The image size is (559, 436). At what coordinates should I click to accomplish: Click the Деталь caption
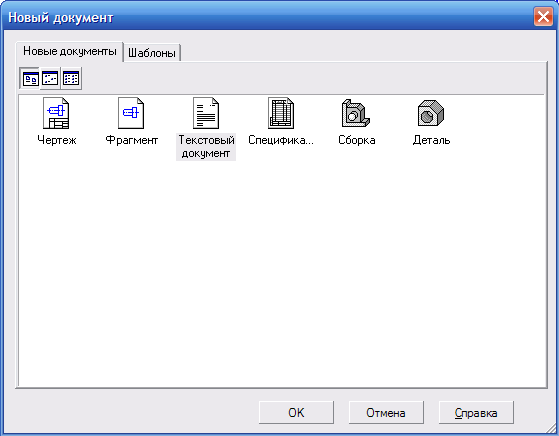431,140
